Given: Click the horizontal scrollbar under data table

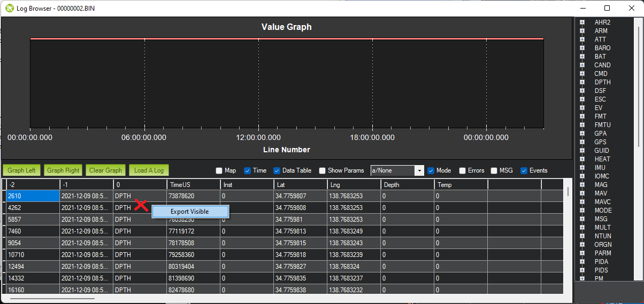Looking at the screenshot, I should 52,298.
